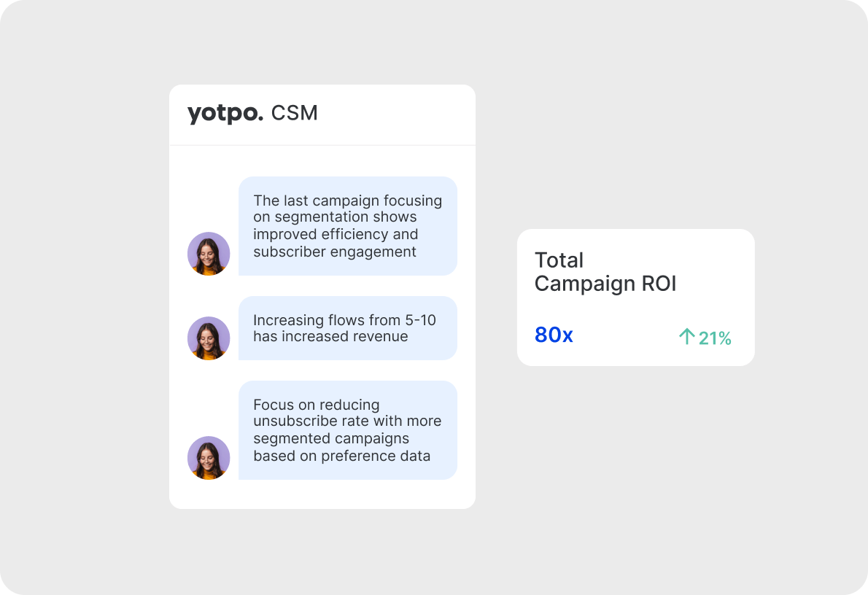
Task: Open the message about increasing flows 5-10
Action: [x=348, y=328]
